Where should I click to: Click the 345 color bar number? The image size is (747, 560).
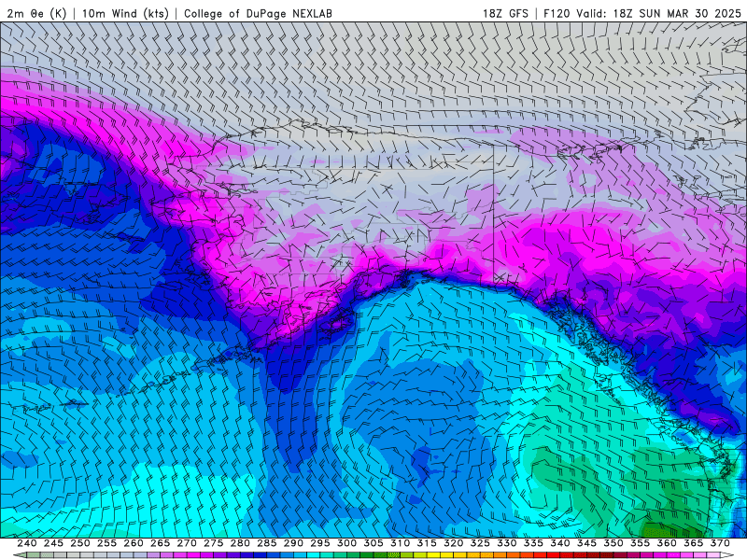tap(587, 543)
